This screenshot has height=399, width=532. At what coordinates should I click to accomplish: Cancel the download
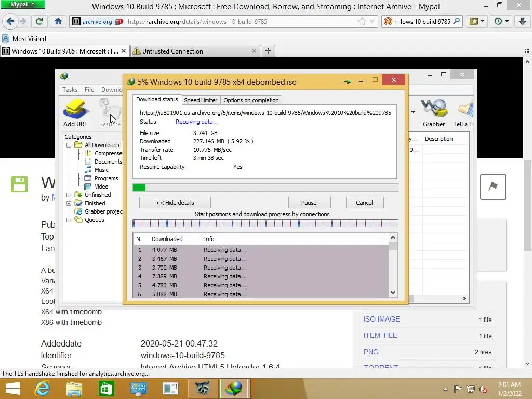coord(364,203)
